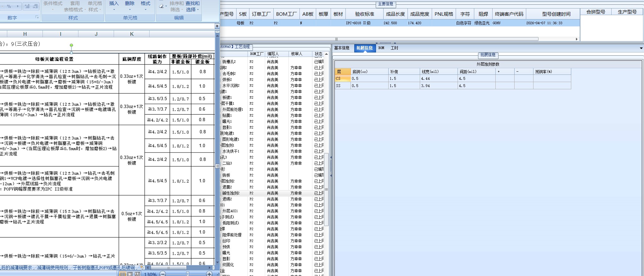Switch Excel to Page Layout view icon

(130, 274)
